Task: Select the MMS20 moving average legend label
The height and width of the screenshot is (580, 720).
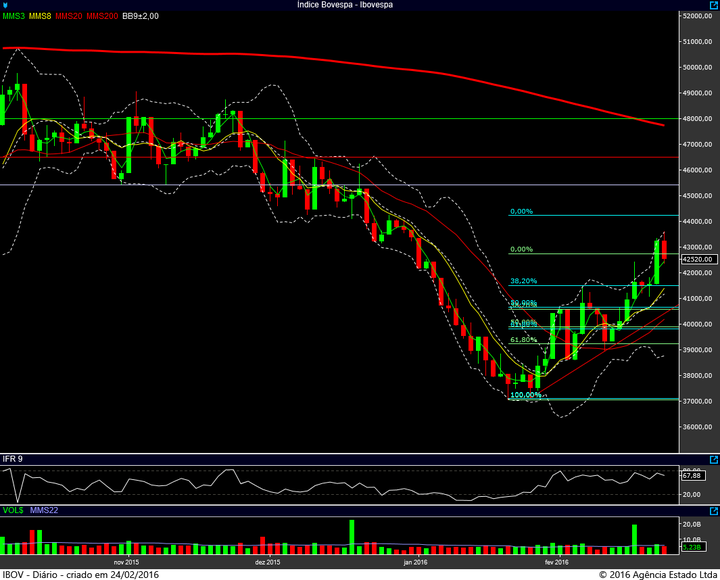Action: (69, 16)
